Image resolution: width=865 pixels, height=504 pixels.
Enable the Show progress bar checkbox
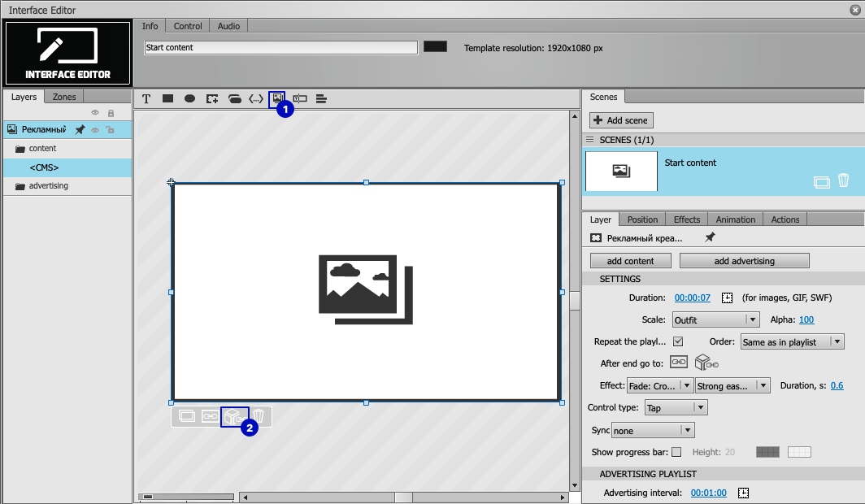(x=676, y=452)
